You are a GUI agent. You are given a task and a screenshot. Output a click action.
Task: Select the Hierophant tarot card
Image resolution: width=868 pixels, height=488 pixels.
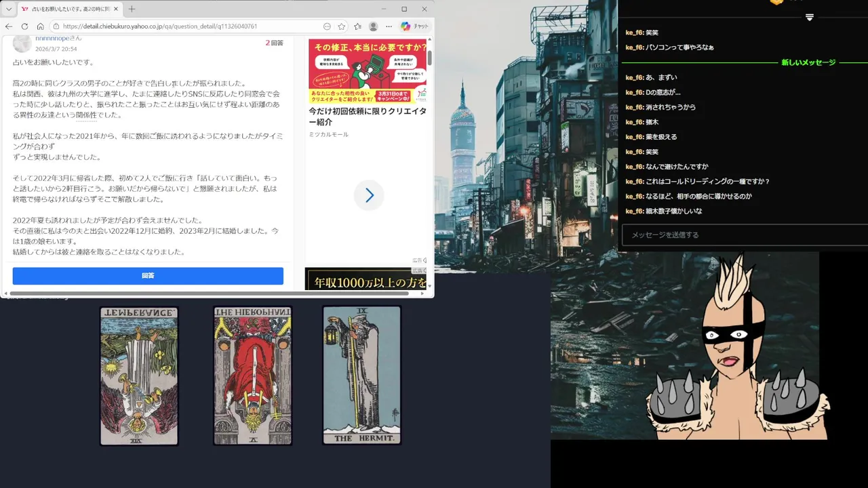click(252, 375)
